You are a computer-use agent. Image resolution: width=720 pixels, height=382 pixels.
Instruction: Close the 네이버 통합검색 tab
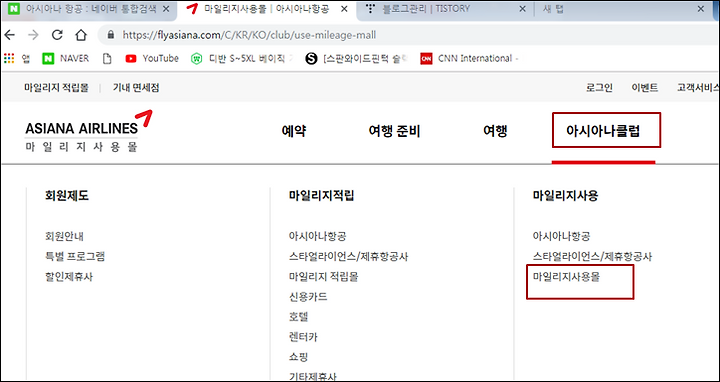(167, 9)
